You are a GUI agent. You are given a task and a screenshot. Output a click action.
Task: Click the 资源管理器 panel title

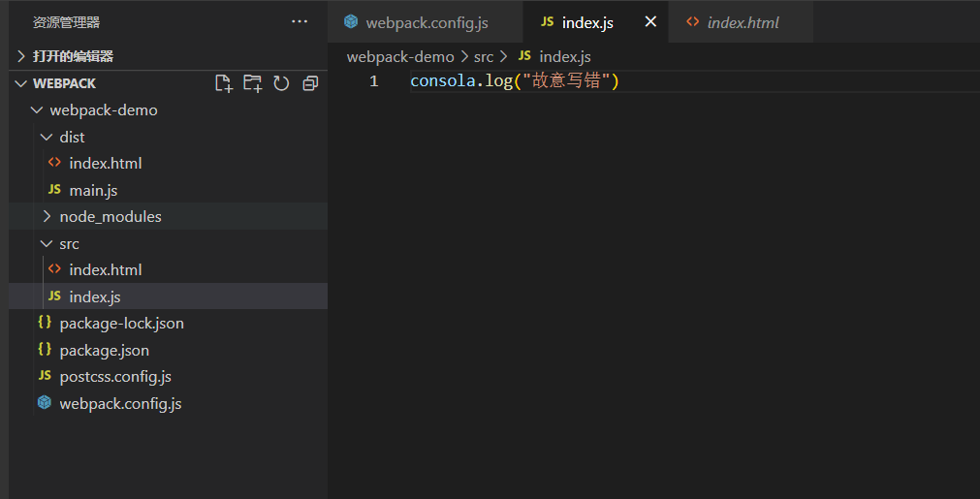pyautogui.click(x=66, y=22)
